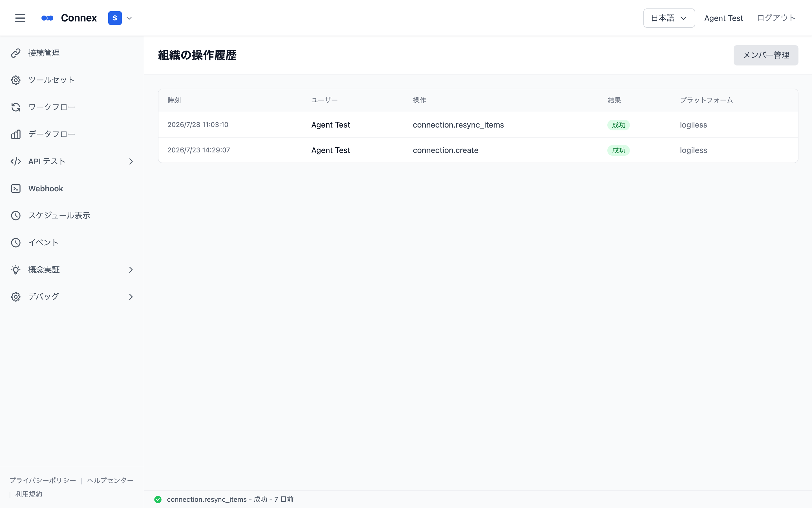Click the Connex logo icon

(x=47, y=18)
